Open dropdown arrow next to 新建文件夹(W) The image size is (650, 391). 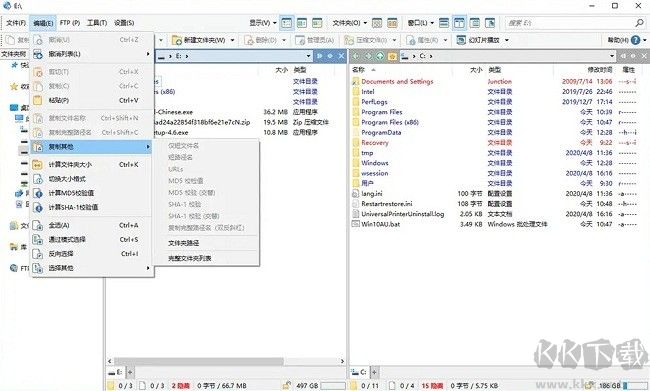[x=232, y=40]
